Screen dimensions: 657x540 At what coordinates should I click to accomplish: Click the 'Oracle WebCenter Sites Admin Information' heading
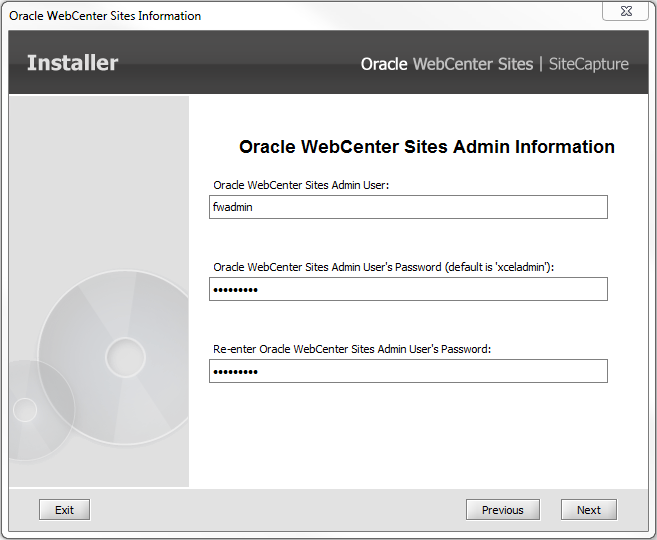(x=427, y=147)
